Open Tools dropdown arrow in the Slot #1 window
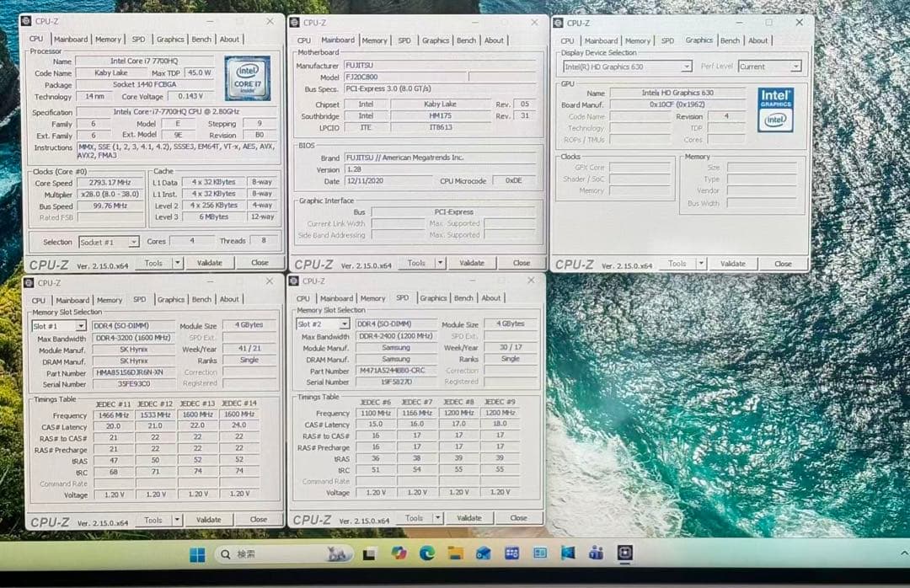Viewport: 910px width, 588px height. click(x=177, y=520)
